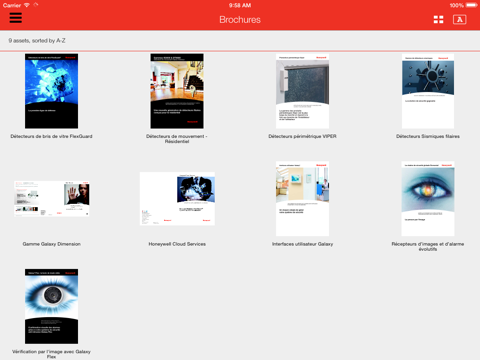Open the hamburger menu

[x=16, y=18]
